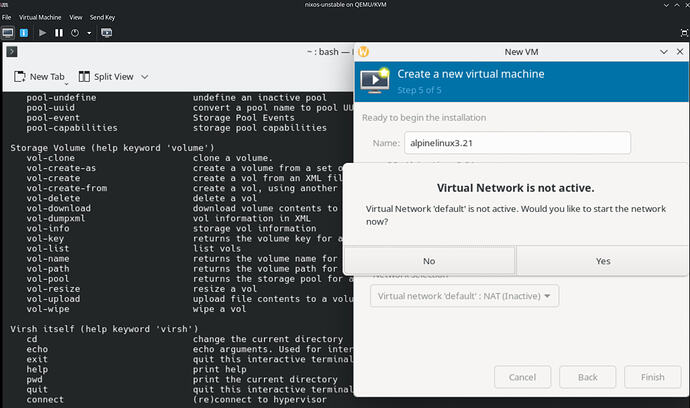Toggle fullscreen viewer icon at toolbar right
The image size is (690, 408).
[x=684, y=33]
